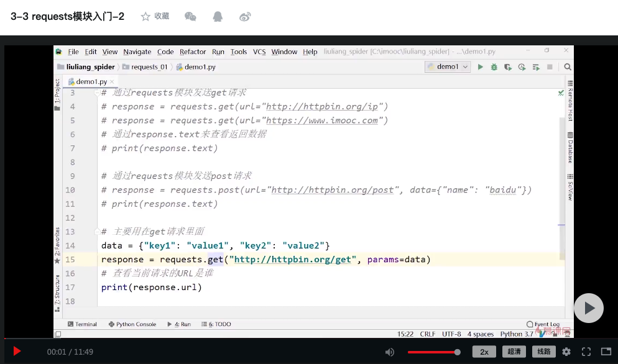Collapse the comment fold on line 13
This screenshot has width=618, height=364.
coord(96,232)
